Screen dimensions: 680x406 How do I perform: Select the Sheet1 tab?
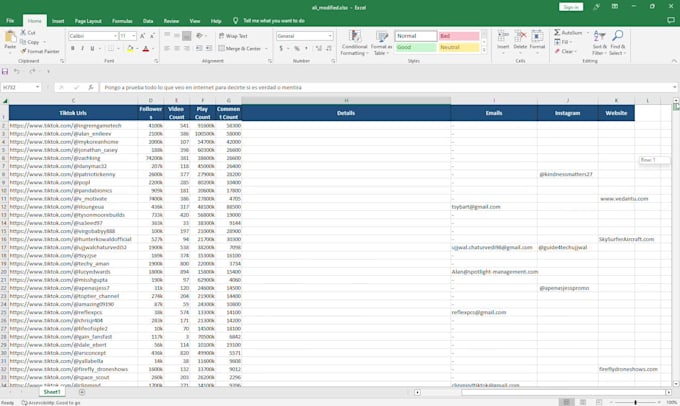[x=52, y=392]
